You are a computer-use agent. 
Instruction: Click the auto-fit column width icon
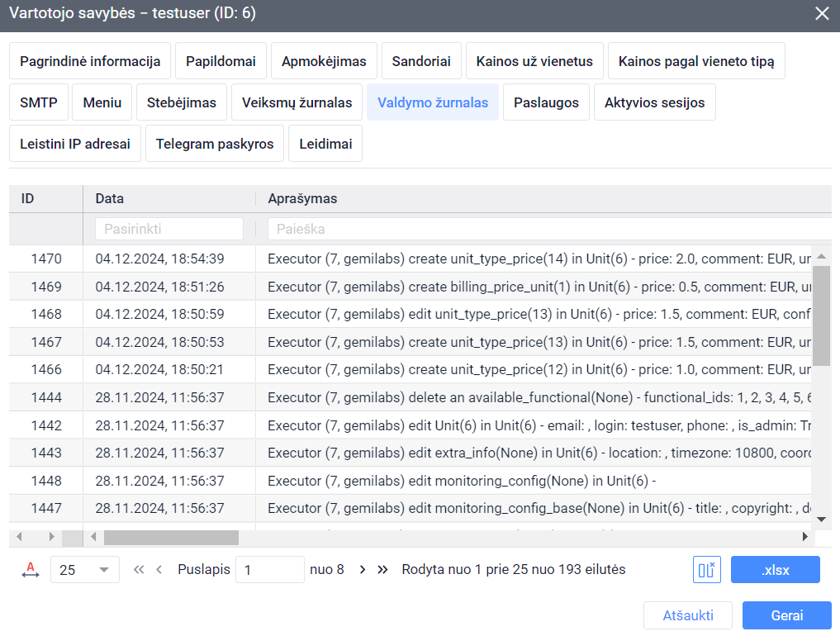[31, 569]
